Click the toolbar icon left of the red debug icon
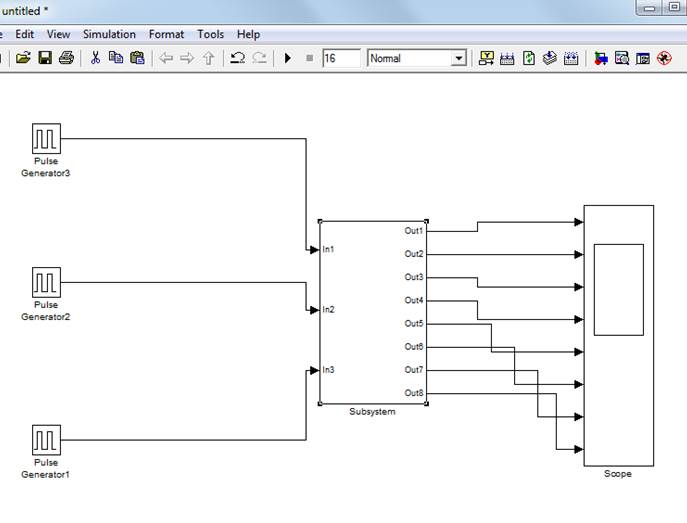Screen dimensions: 687x523 (x=643, y=58)
